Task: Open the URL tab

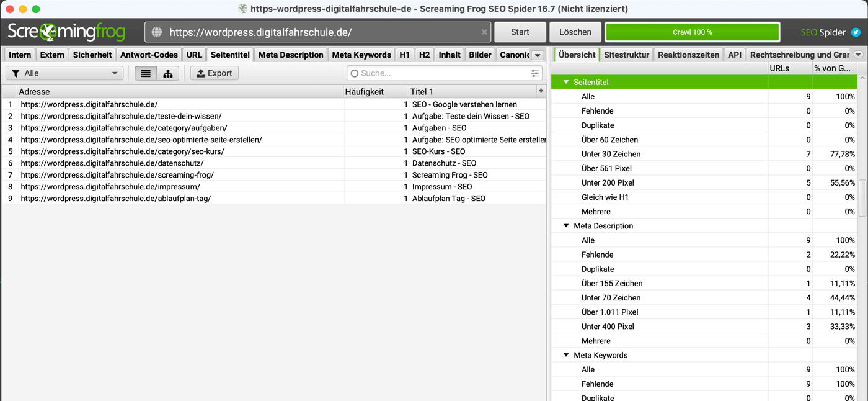Action: [x=194, y=55]
